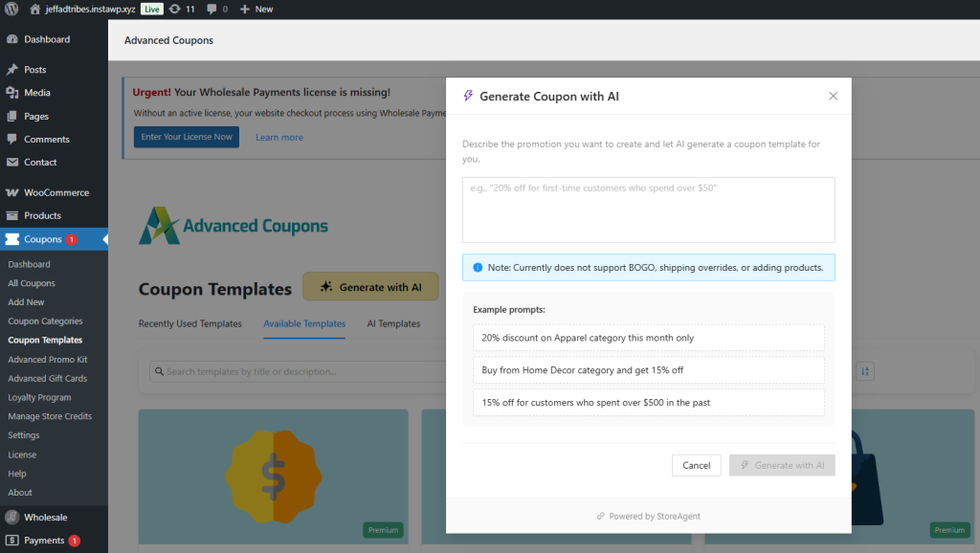The image size is (980, 553).
Task: Open the License submenu
Action: (x=22, y=454)
